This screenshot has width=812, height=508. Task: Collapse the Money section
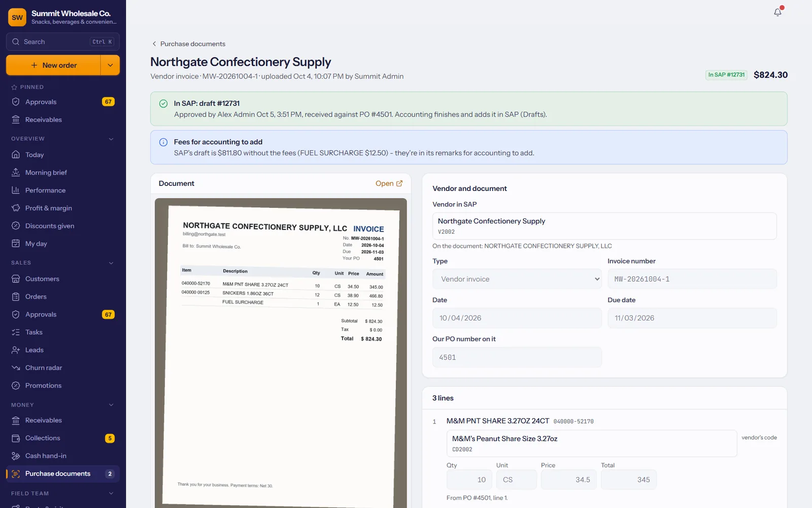[63, 405]
